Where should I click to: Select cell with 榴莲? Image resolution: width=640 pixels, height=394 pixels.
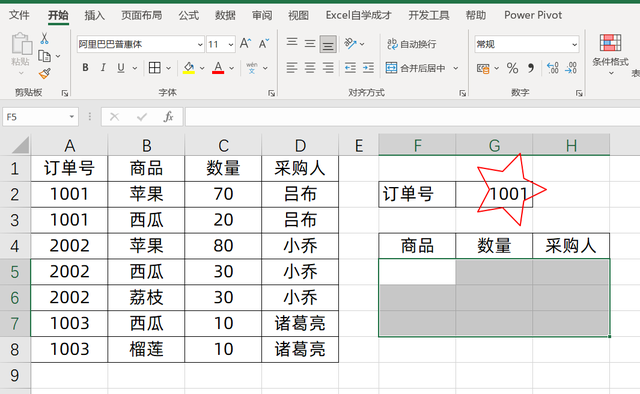pos(146,349)
